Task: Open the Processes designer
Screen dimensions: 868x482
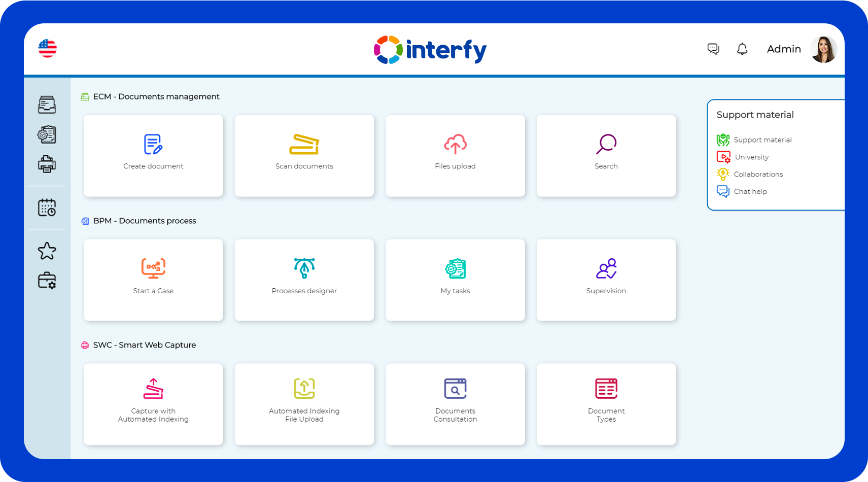Action: pyautogui.click(x=304, y=279)
